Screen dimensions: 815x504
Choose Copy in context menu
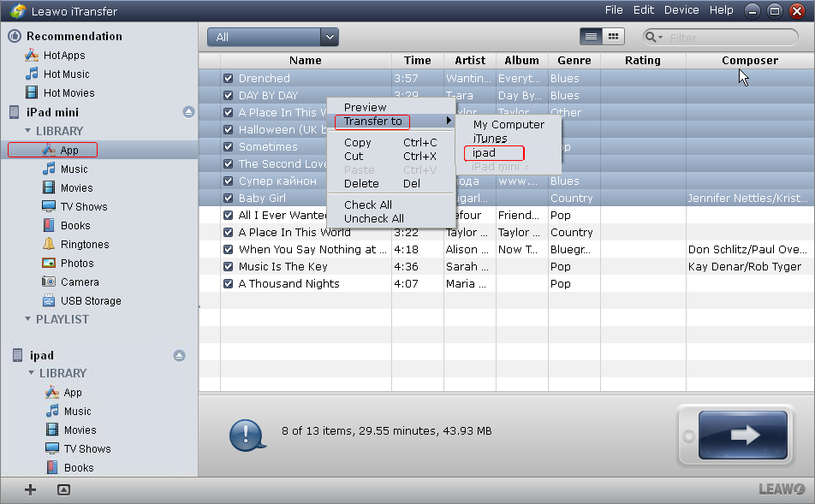point(391,142)
